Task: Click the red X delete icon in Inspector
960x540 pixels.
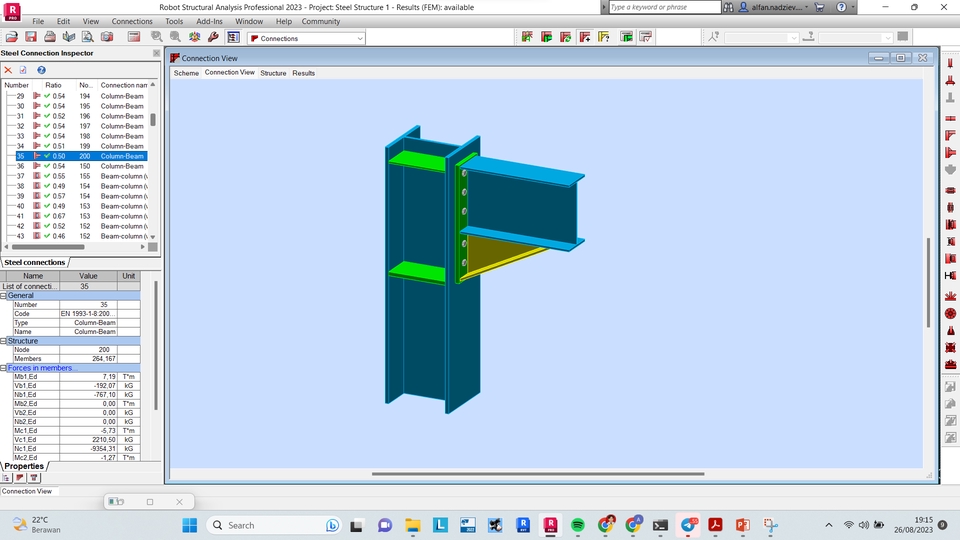Action: coord(8,70)
